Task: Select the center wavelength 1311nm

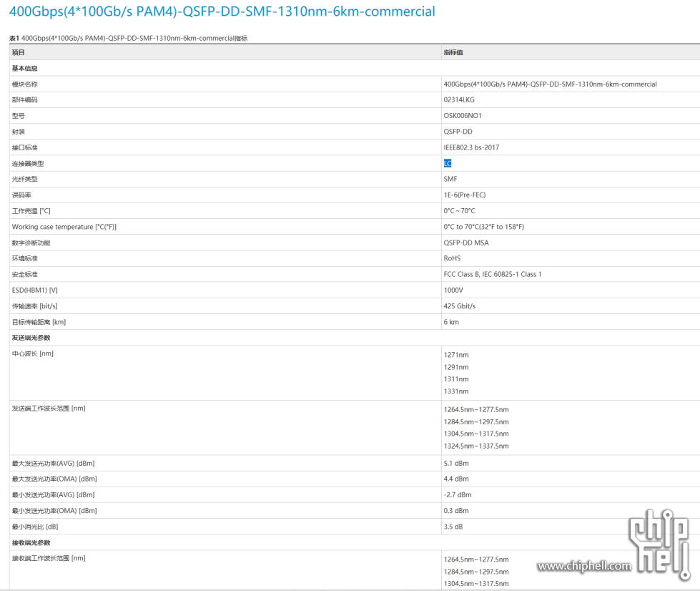Action: pyautogui.click(x=455, y=379)
